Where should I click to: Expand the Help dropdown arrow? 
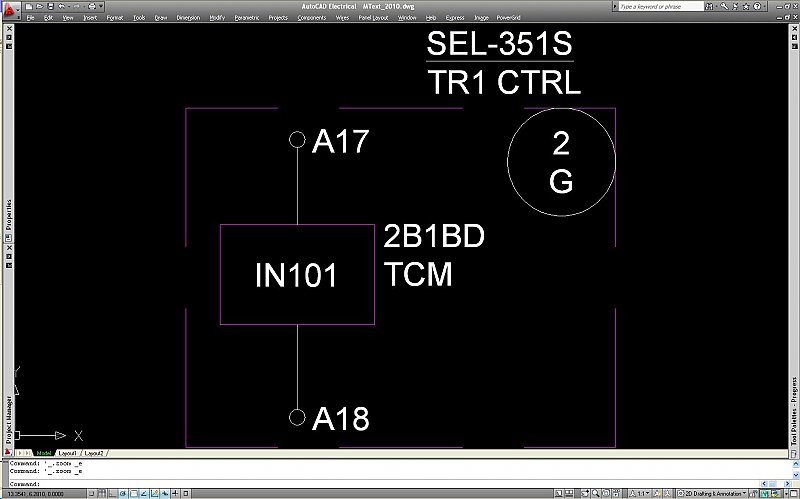(765, 7)
